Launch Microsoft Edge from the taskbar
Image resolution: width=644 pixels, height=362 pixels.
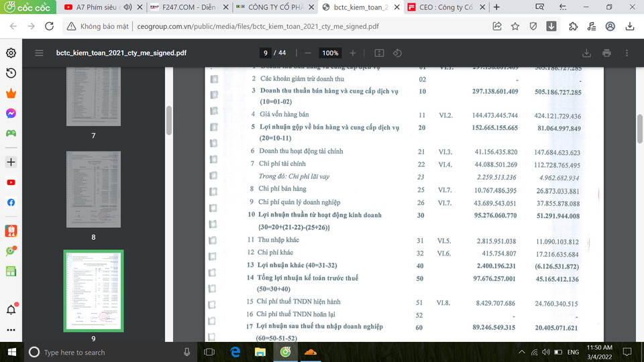click(235, 352)
